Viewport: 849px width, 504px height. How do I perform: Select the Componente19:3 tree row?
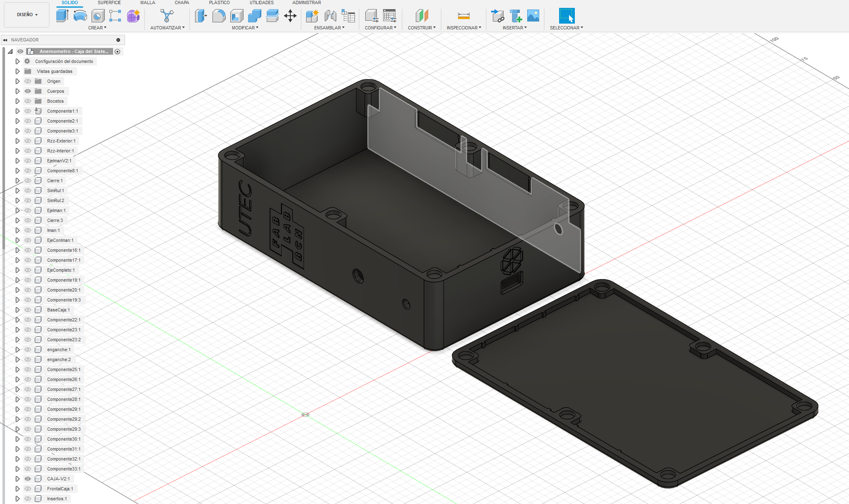(x=64, y=300)
